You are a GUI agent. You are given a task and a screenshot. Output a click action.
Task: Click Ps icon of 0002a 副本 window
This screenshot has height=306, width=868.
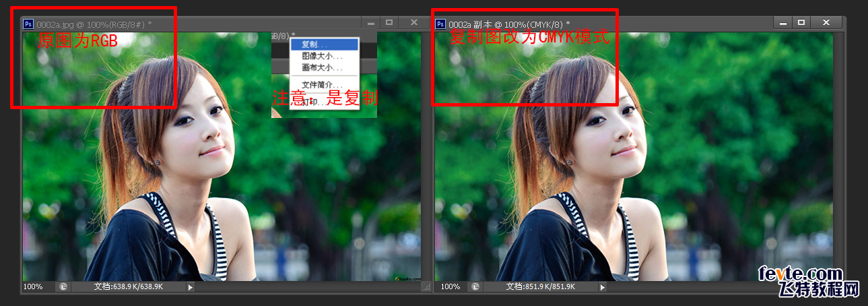[440, 24]
